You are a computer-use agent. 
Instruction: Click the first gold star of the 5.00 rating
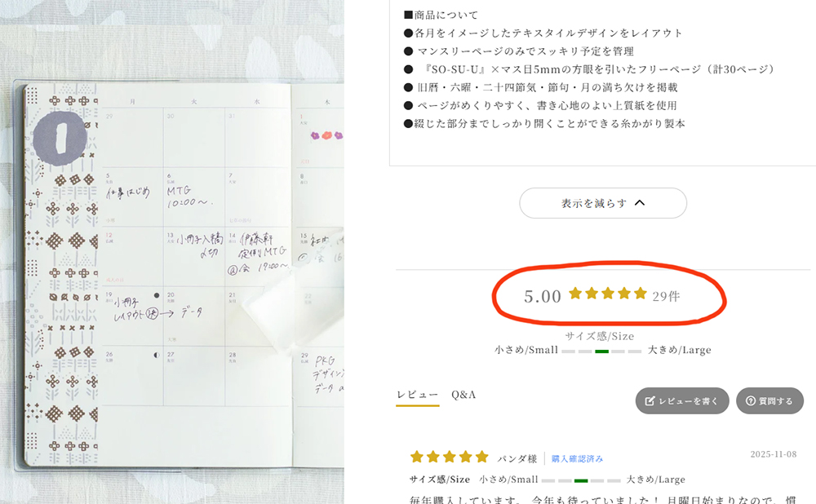[575, 294]
